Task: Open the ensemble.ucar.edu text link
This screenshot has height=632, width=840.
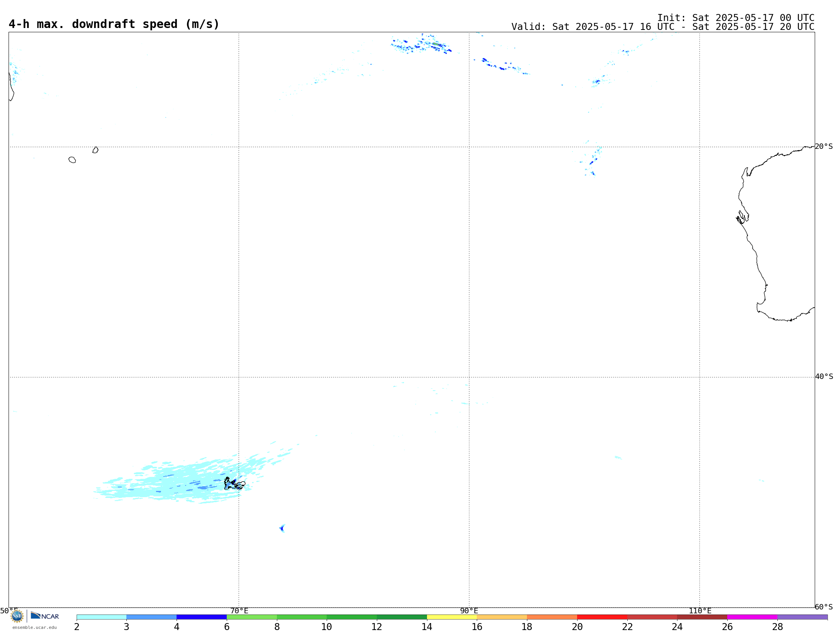Action: click(35, 627)
